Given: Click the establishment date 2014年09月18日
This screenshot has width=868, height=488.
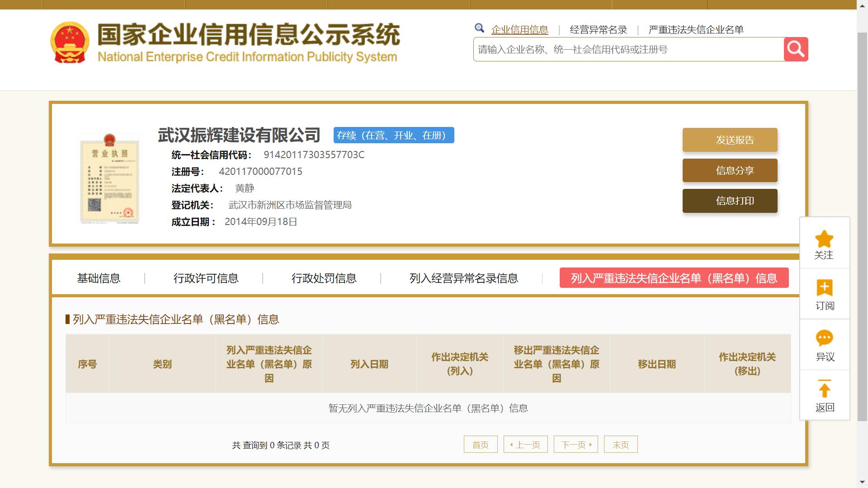Looking at the screenshot, I should pos(261,222).
